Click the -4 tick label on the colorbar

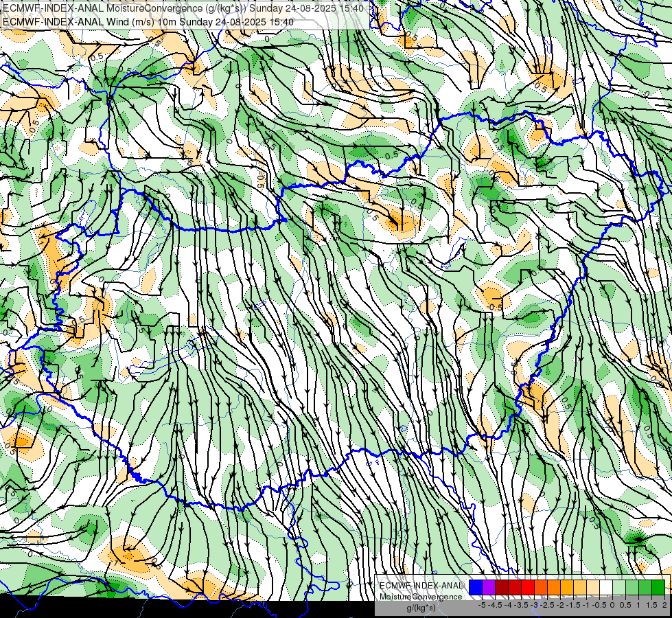508,605
